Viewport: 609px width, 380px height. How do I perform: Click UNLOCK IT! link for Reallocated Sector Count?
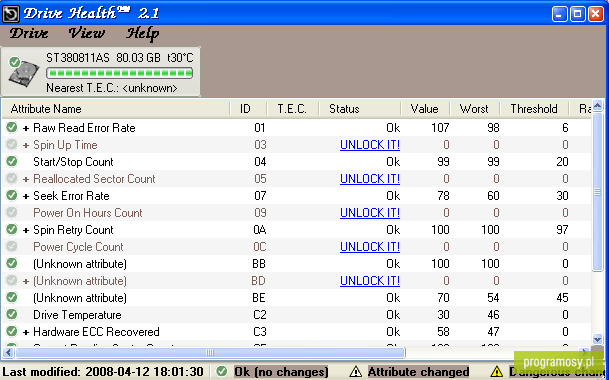pyautogui.click(x=370, y=179)
